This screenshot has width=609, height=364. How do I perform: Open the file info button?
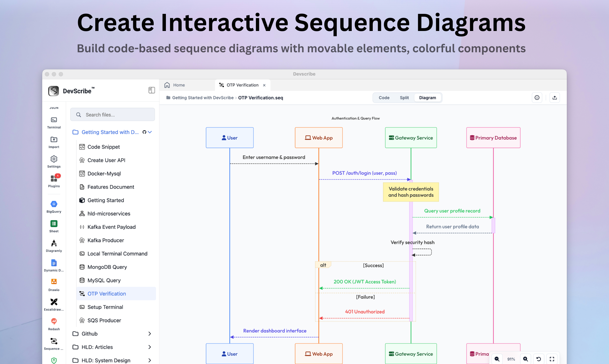pos(537,98)
